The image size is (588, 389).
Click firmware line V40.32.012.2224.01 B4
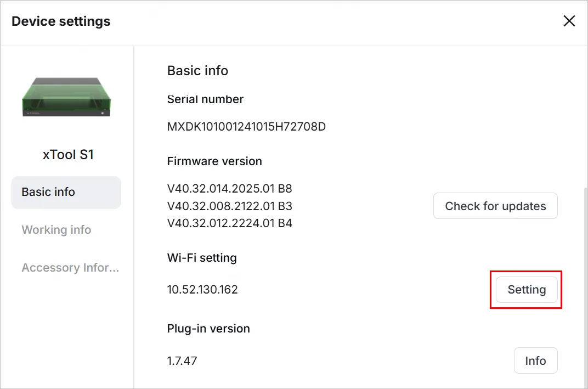229,223
